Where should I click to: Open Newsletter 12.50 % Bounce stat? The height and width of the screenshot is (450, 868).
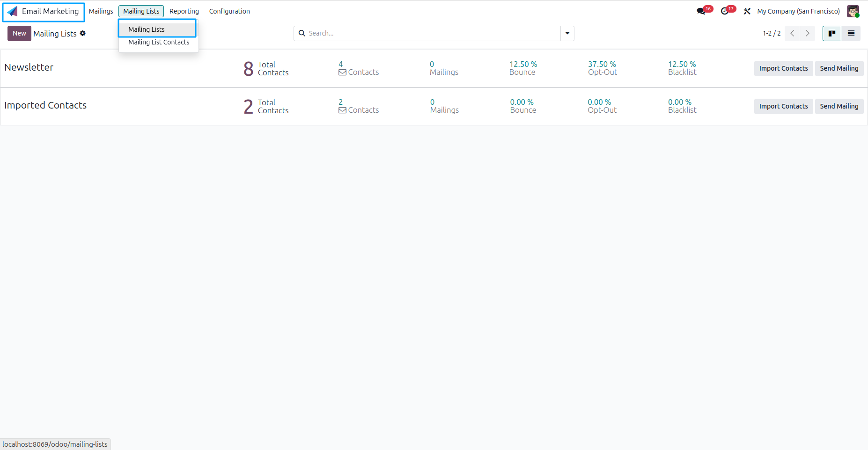coord(523,68)
